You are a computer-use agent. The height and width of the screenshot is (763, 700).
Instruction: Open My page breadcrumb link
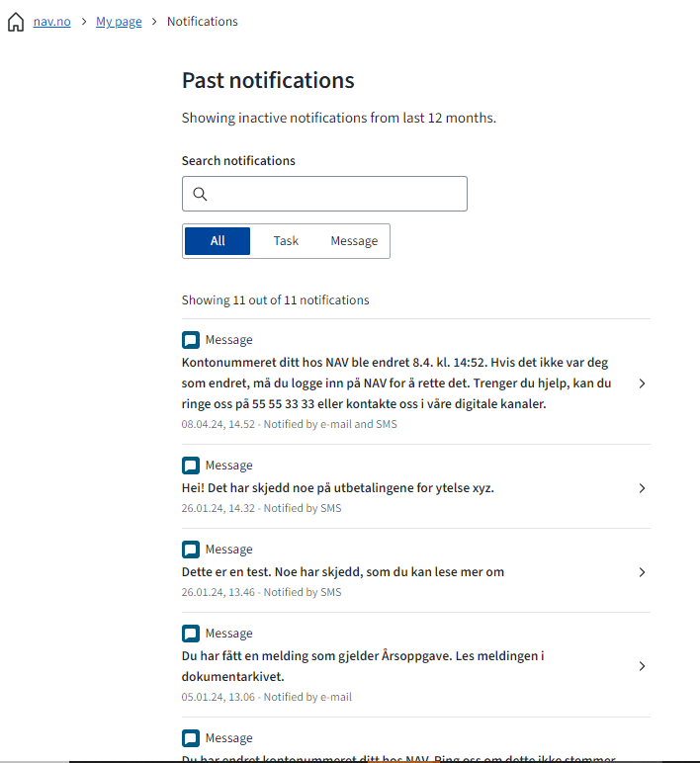tap(119, 22)
